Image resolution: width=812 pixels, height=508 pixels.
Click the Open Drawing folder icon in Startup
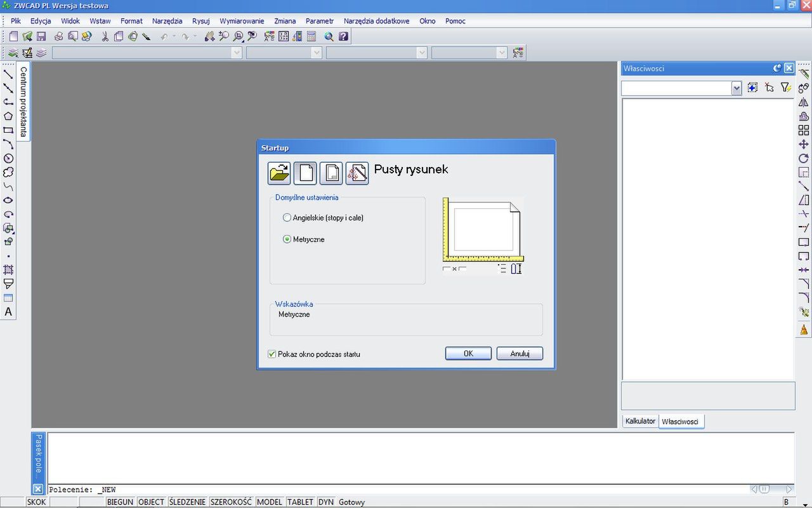point(279,173)
